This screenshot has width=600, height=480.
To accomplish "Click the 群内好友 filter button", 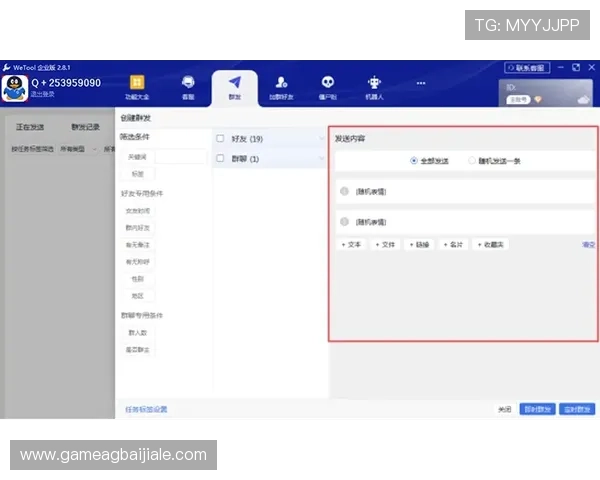I will (137, 228).
